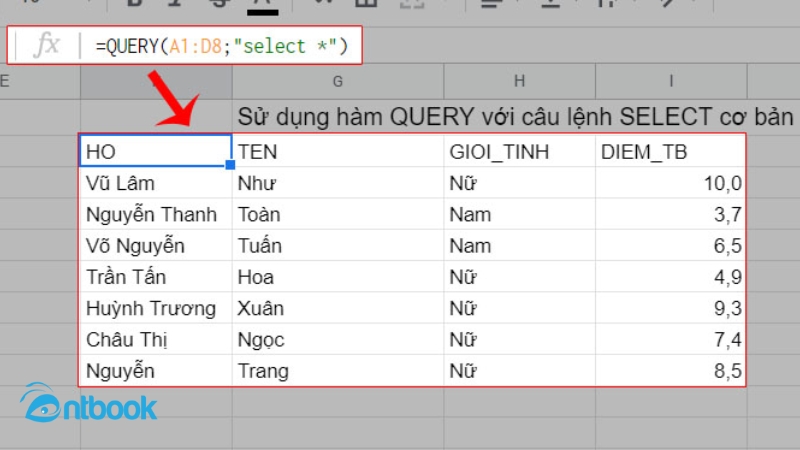Click into the QUERY formula bar text

pyautogui.click(x=220, y=46)
